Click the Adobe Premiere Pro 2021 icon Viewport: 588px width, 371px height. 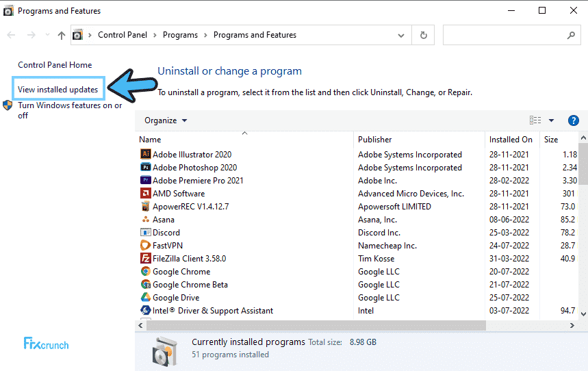(146, 180)
